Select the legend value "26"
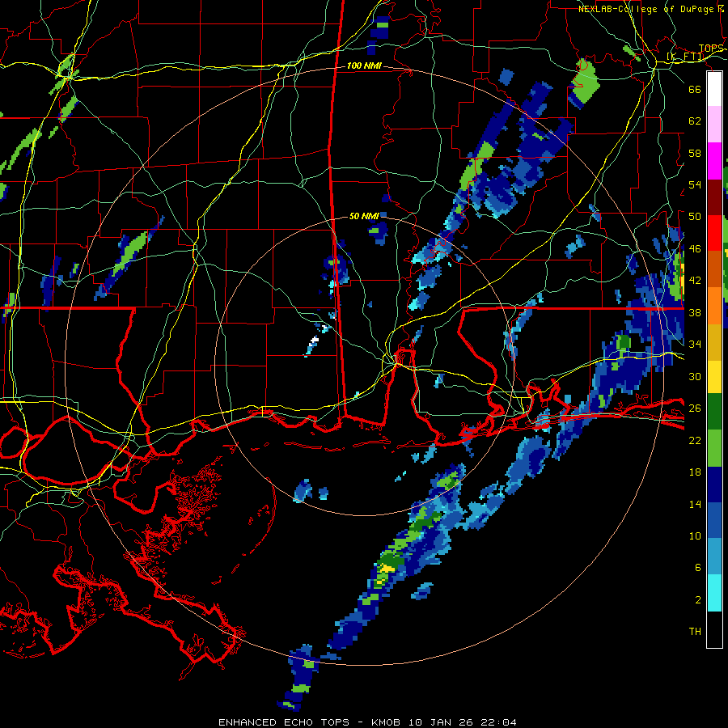Image resolution: width=728 pixels, height=728 pixels. tap(695, 408)
